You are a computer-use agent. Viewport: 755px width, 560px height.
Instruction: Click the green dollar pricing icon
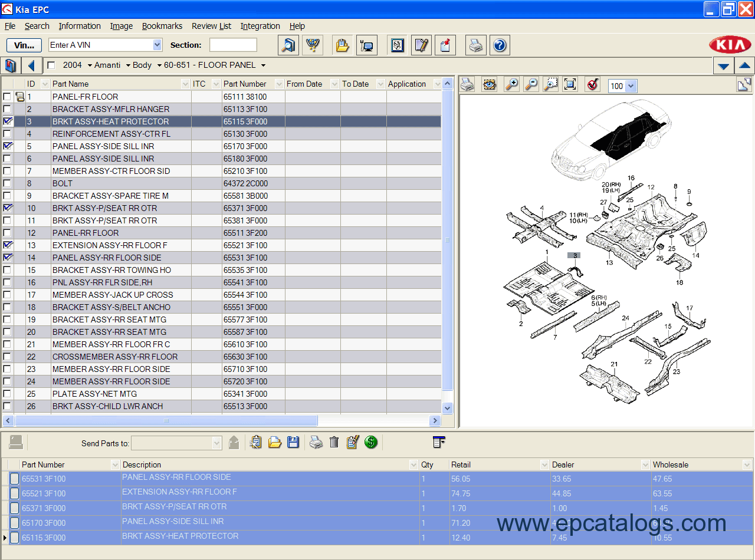tap(371, 442)
